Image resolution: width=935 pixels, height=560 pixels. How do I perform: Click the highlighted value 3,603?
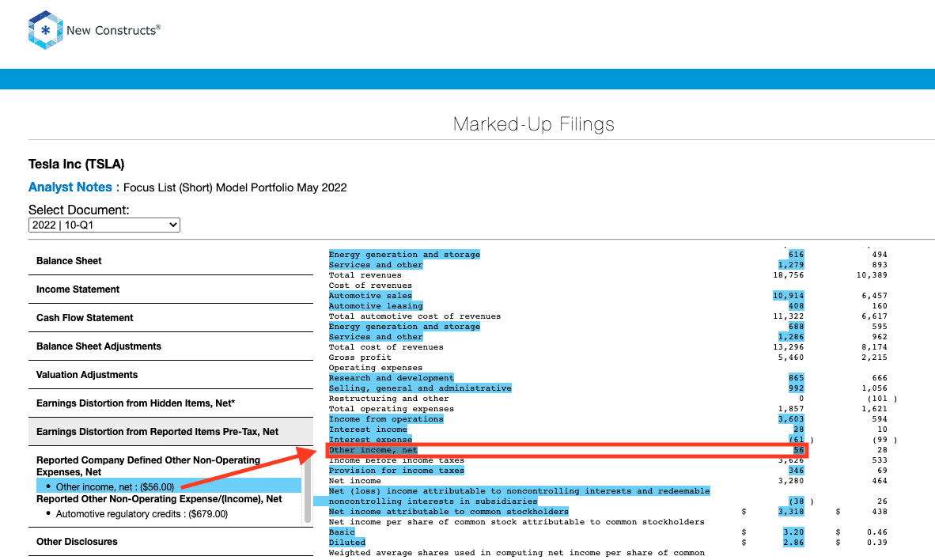tap(791, 419)
